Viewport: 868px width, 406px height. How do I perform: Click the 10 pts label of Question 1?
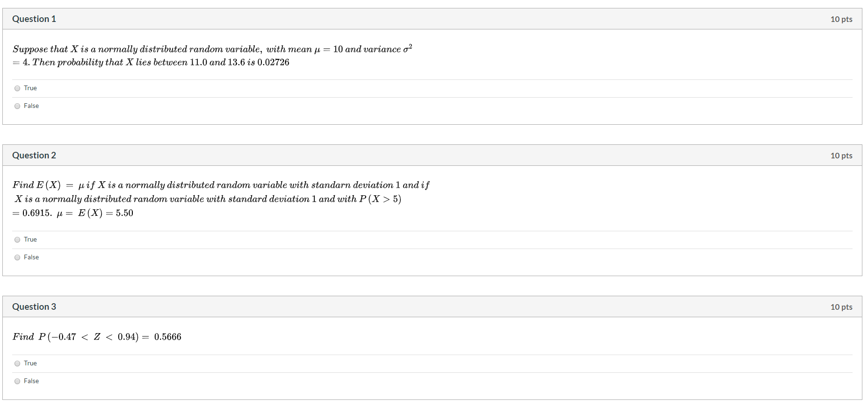click(x=841, y=19)
